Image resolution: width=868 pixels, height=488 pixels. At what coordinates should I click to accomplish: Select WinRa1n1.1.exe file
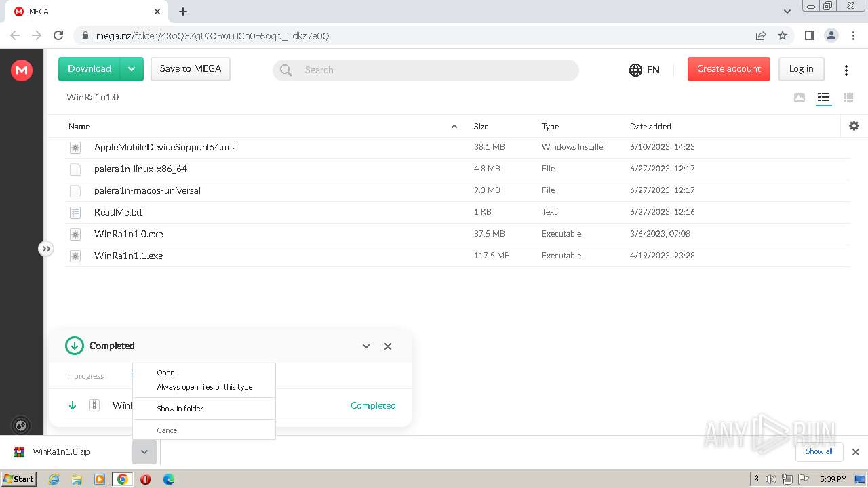click(458, 256)
